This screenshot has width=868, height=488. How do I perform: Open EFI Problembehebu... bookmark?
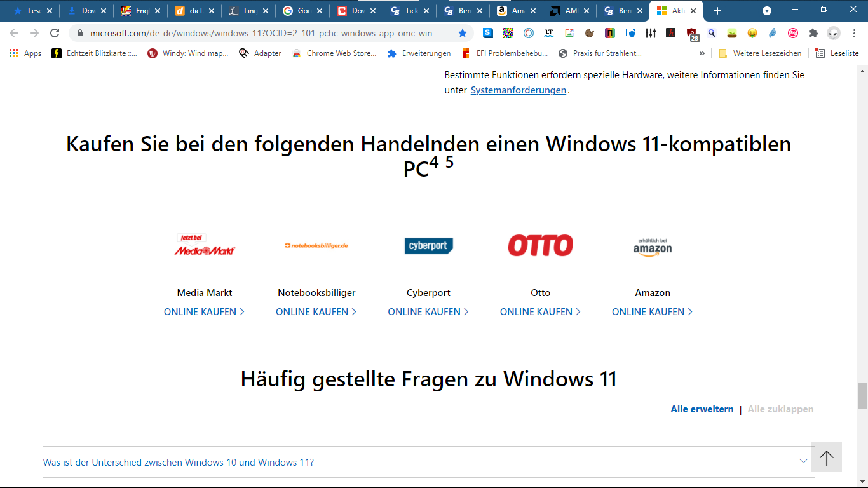click(x=505, y=53)
